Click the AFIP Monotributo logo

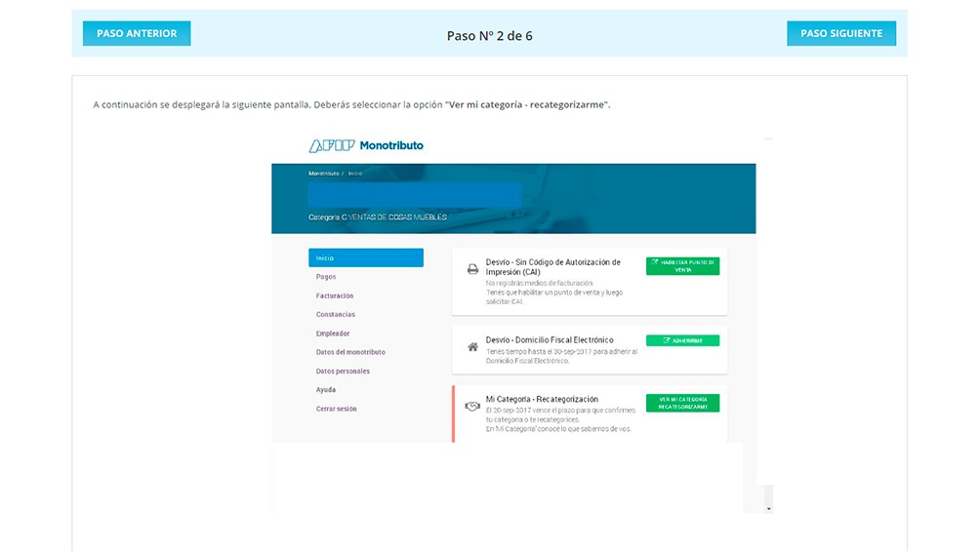coord(366,145)
